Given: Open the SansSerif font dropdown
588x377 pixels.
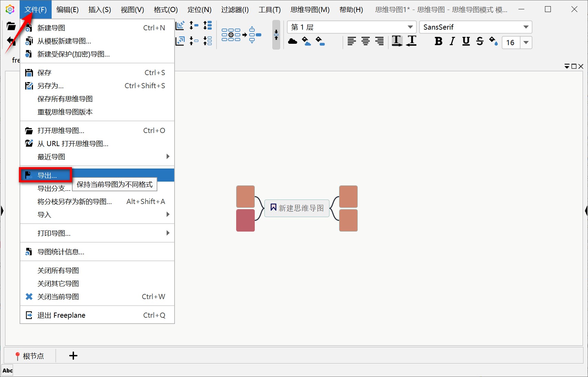Looking at the screenshot, I should [x=526, y=27].
